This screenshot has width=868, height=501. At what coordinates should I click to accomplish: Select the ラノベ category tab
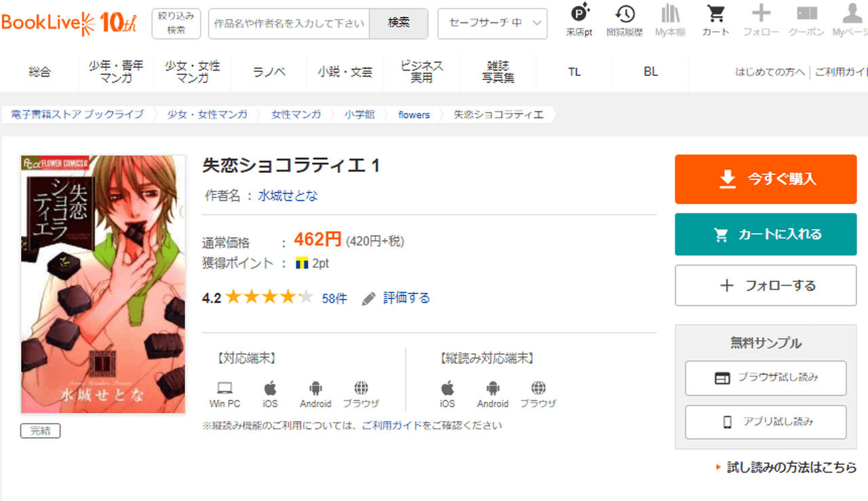click(x=269, y=72)
